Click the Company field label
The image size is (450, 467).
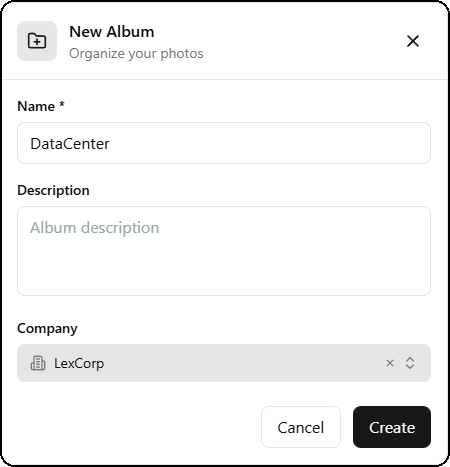47,328
